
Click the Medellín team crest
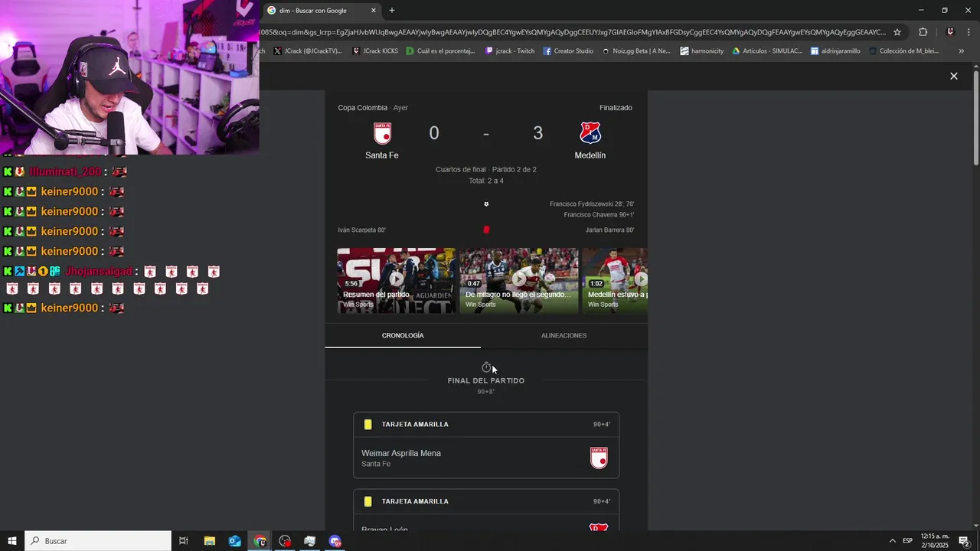[x=590, y=134]
